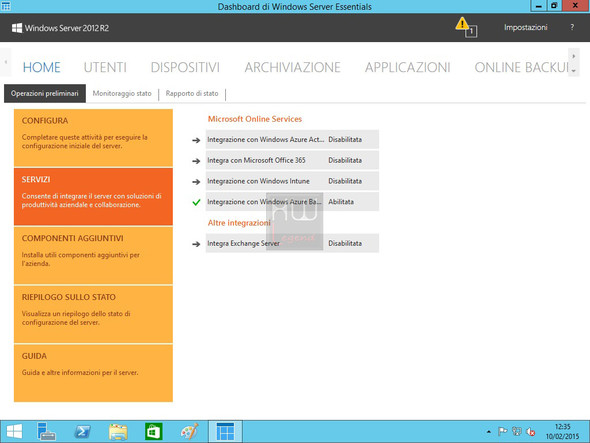Switch to the Monitoraggio stato tab
This screenshot has width=590, height=443.
[x=122, y=93]
